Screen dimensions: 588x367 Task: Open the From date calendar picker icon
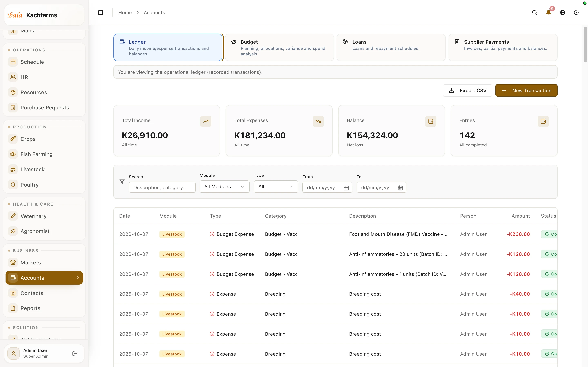coord(346,188)
